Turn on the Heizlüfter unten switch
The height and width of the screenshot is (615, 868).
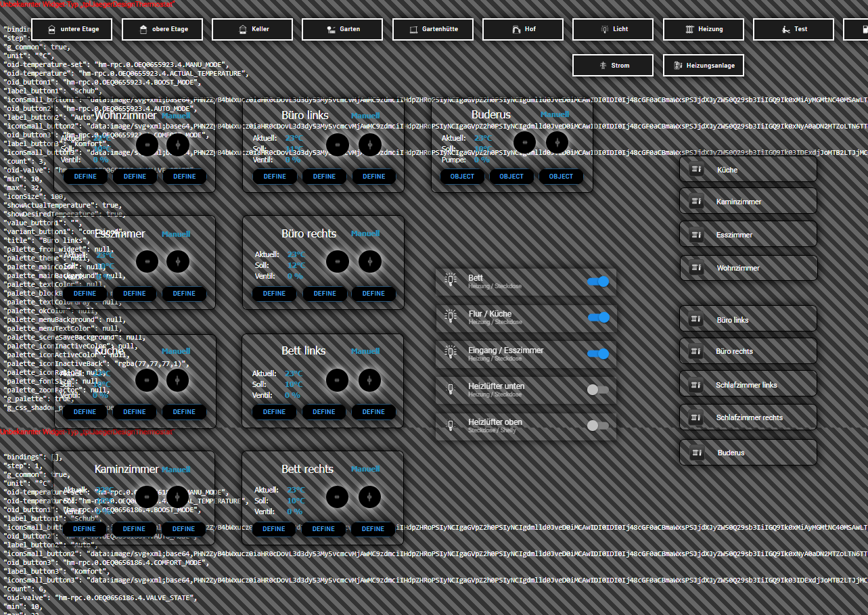[598, 390]
